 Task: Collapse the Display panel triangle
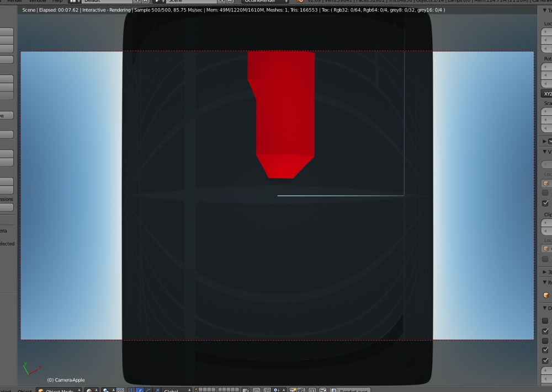(545, 308)
